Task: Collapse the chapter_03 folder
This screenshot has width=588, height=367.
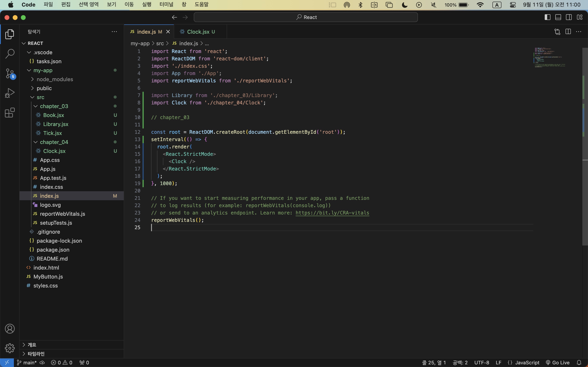Action: 54,106
